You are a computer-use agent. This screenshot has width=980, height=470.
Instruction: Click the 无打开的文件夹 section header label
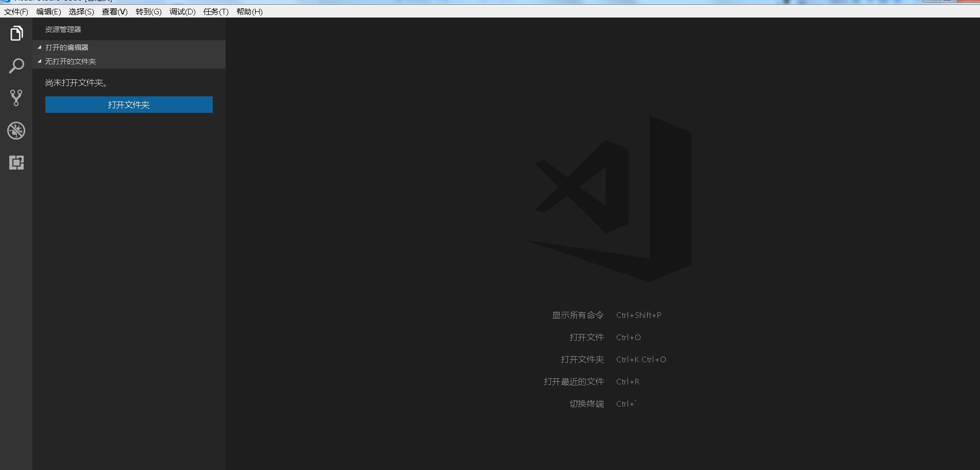click(71, 61)
